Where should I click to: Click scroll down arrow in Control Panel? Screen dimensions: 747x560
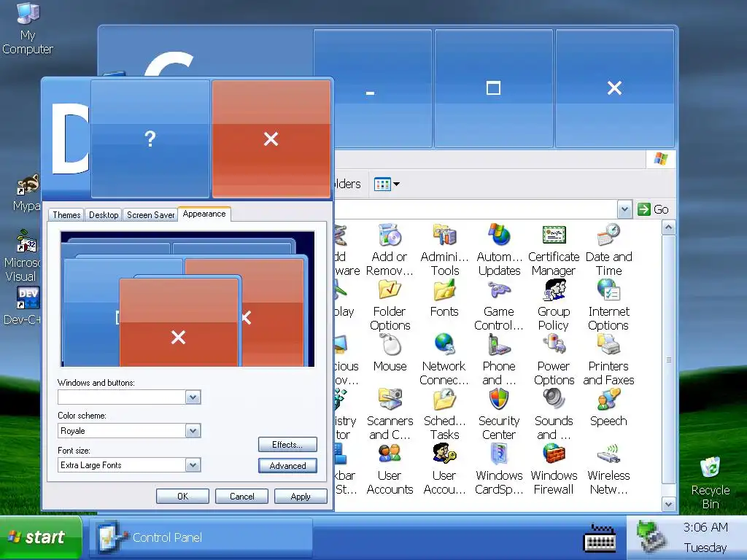click(x=668, y=504)
